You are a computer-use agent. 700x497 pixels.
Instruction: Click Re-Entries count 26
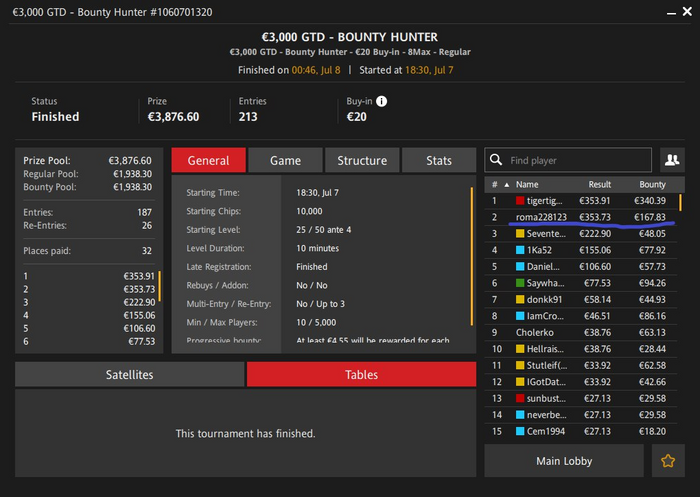[x=147, y=226]
